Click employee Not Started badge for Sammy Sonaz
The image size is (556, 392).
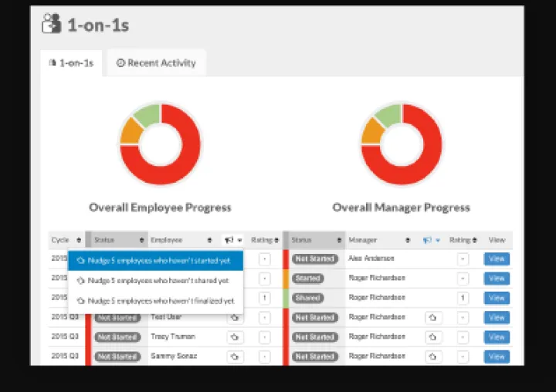point(117,357)
